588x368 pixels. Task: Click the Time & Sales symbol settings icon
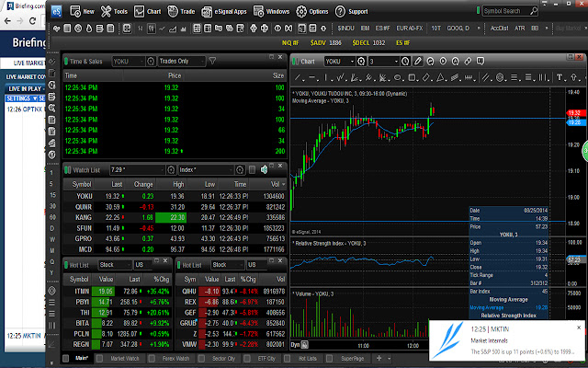tap(151, 61)
